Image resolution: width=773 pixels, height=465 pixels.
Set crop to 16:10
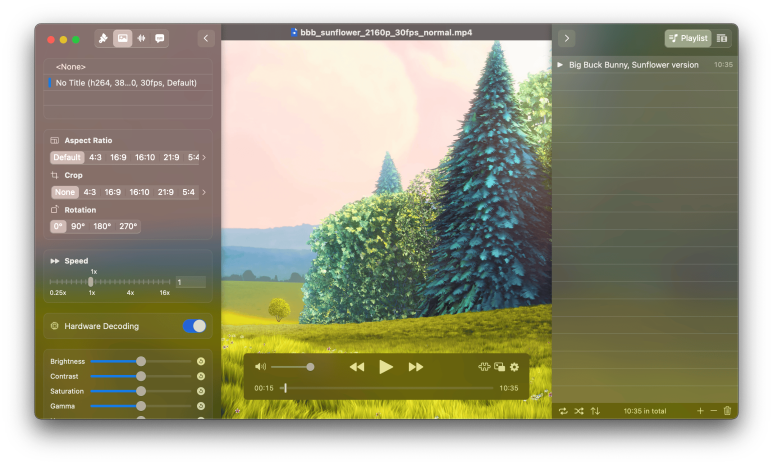click(140, 192)
